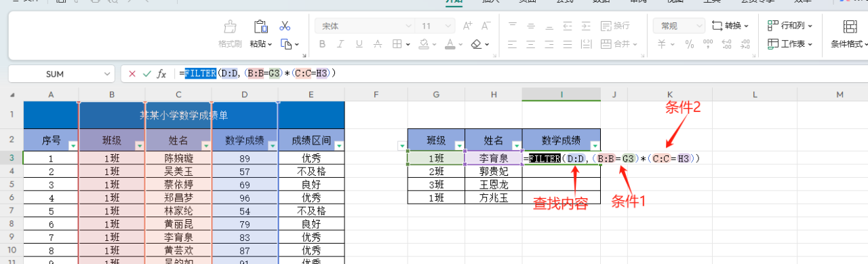Click the red cancel X in formula bar

tap(132, 73)
